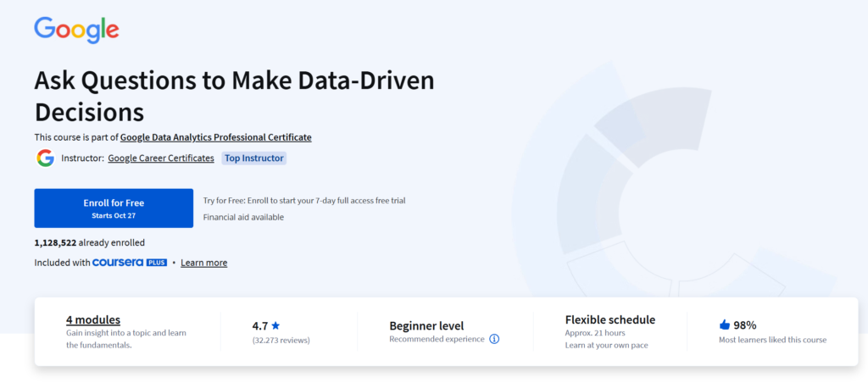Screen dimensions: 868x383
Task: Click the Flexible schedule heading
Action: [x=609, y=319]
